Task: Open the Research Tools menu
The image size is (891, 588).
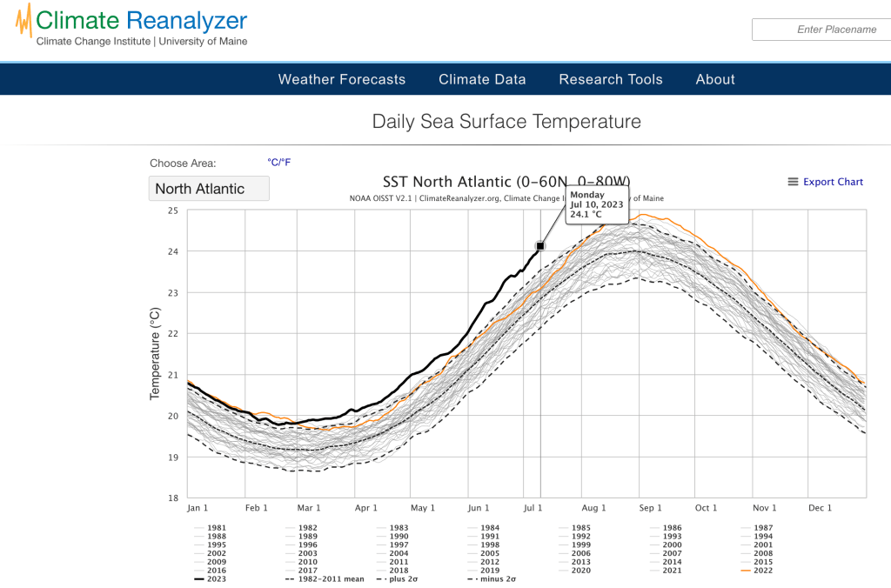Action: [610, 79]
